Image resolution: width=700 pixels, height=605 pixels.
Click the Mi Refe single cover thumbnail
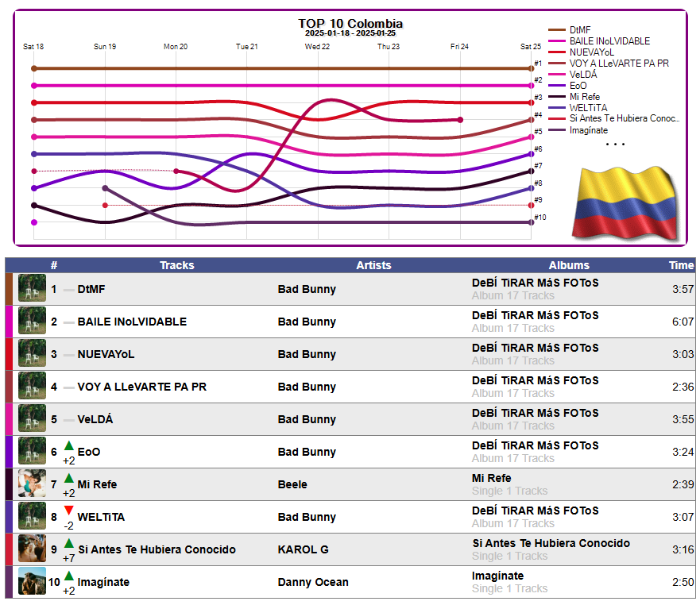32,484
